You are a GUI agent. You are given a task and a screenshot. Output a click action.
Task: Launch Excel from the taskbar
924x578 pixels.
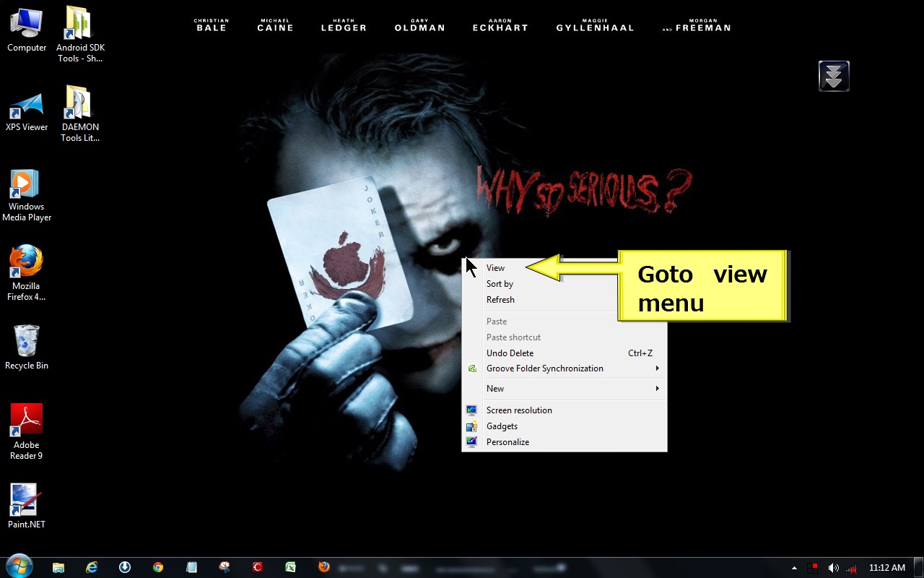point(290,567)
